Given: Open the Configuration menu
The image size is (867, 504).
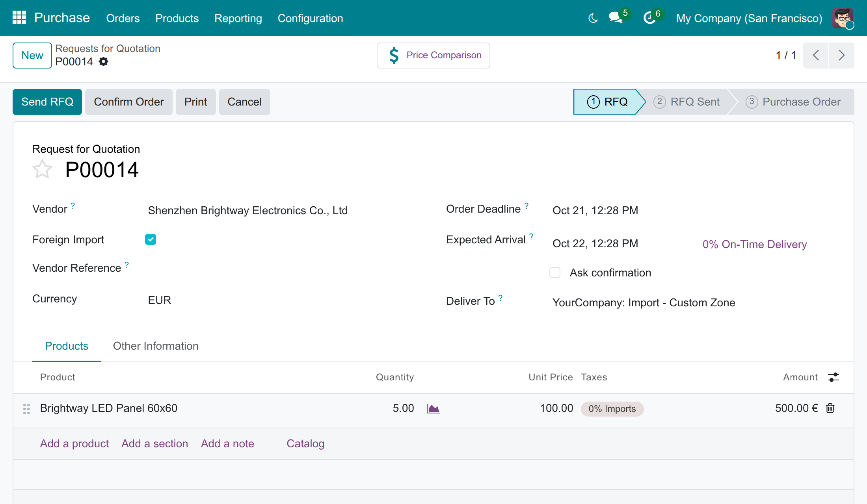Looking at the screenshot, I should 311,18.
